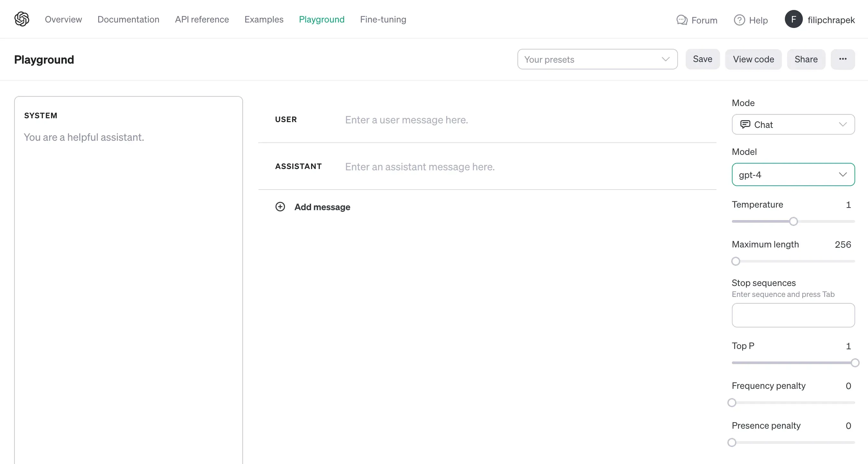Click the Playground tab
The height and width of the screenshot is (464, 868).
tap(321, 19)
